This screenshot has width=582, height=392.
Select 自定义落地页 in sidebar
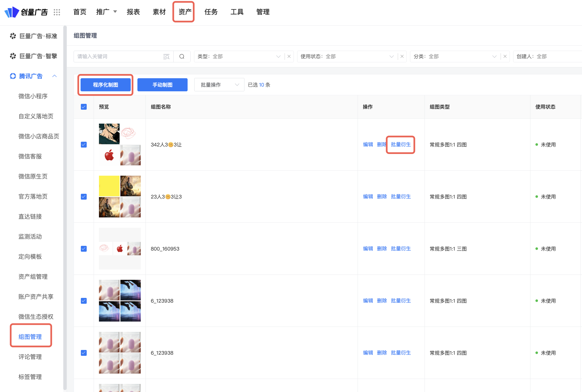(x=36, y=116)
